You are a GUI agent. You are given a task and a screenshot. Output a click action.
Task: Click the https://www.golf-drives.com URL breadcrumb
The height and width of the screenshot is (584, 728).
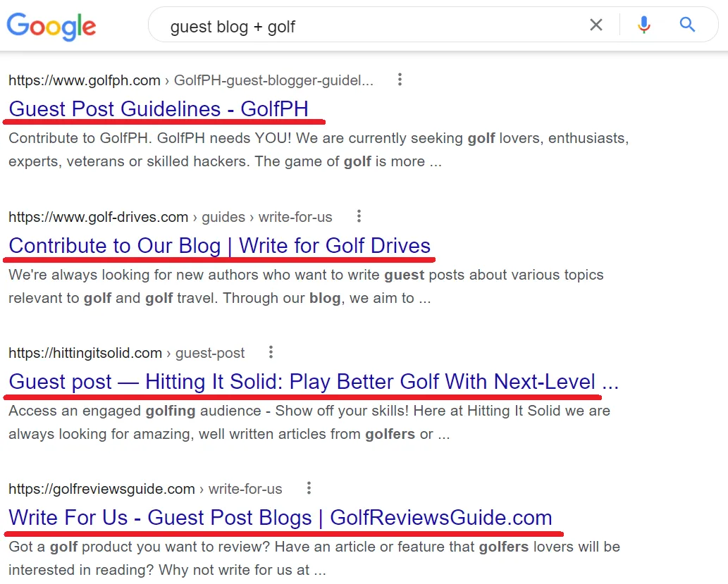(99, 217)
